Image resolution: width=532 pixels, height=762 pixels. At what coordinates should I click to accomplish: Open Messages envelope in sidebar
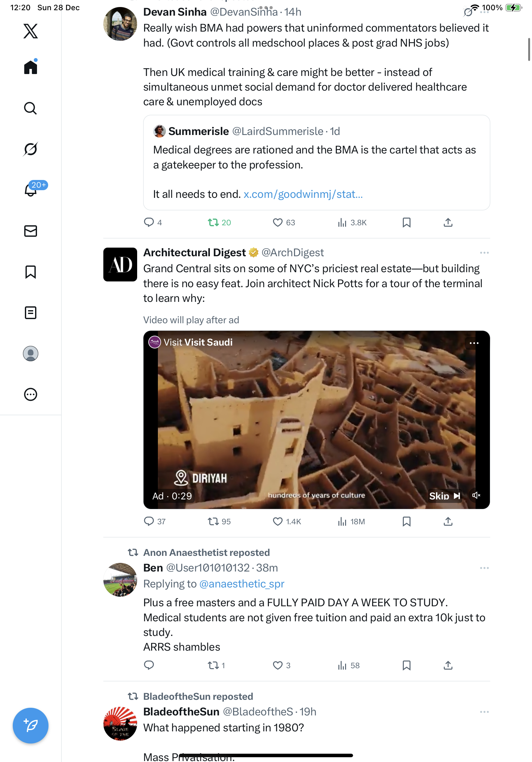point(30,231)
